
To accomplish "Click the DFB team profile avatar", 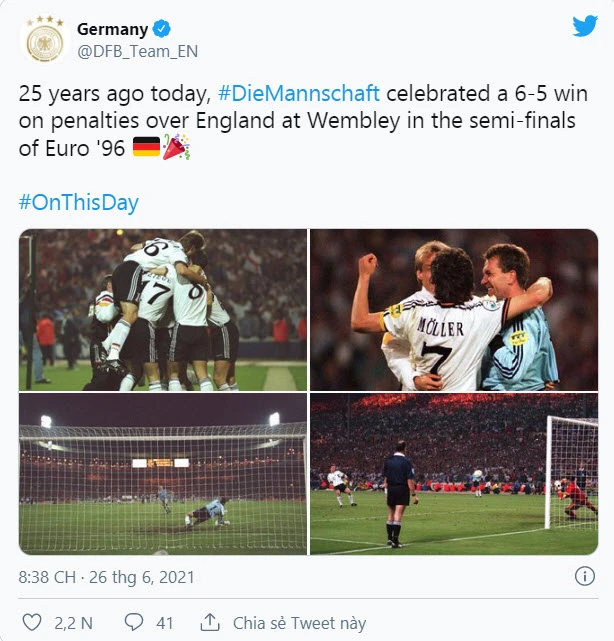I will [x=44, y=39].
